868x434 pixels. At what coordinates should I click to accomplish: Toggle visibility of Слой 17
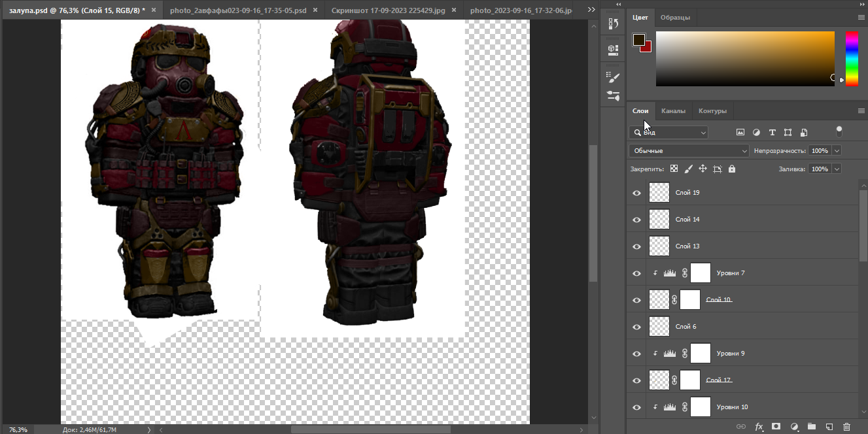click(636, 380)
